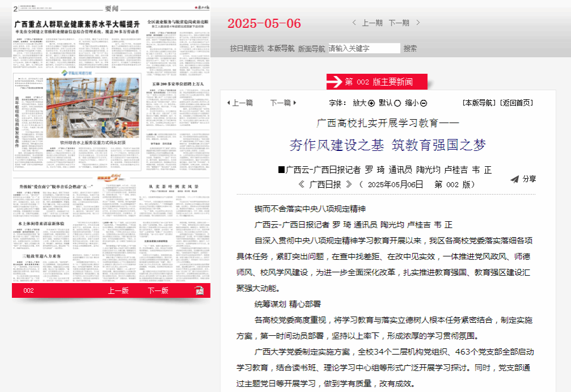Open the PDF download icon
571x392 pixels.
[199, 290]
